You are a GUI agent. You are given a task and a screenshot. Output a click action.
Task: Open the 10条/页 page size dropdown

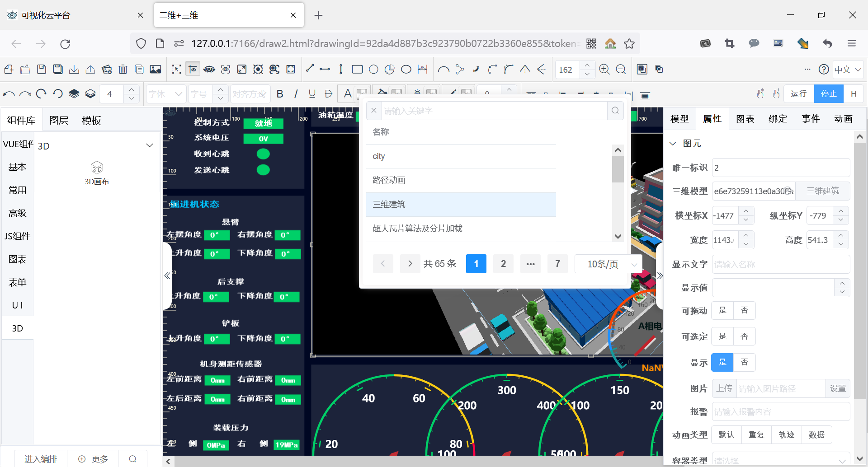click(x=608, y=264)
